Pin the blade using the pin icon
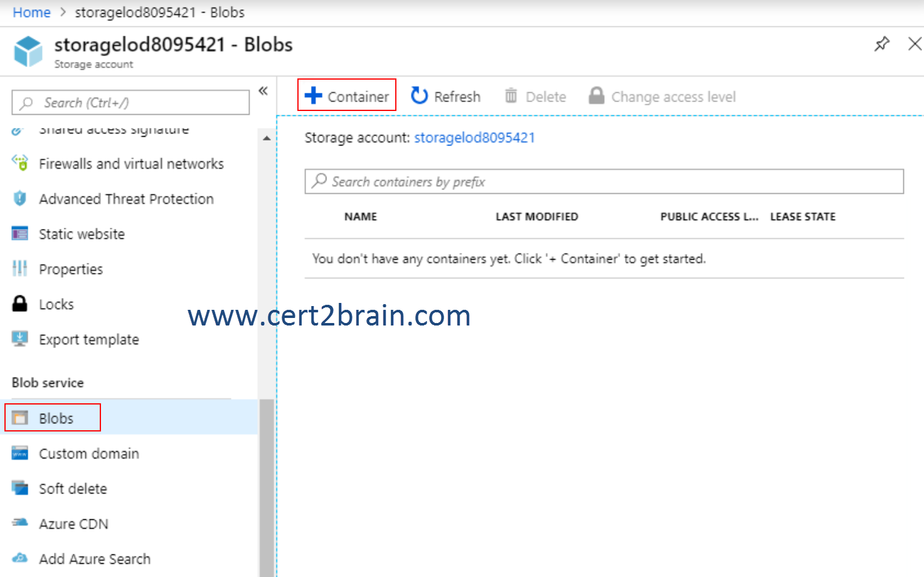This screenshot has height=577, width=924. tap(882, 44)
